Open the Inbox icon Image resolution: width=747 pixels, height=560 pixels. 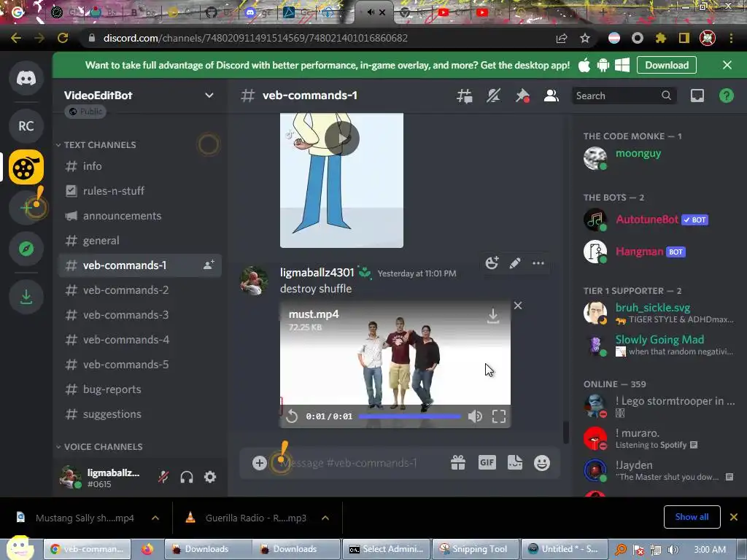(x=697, y=96)
